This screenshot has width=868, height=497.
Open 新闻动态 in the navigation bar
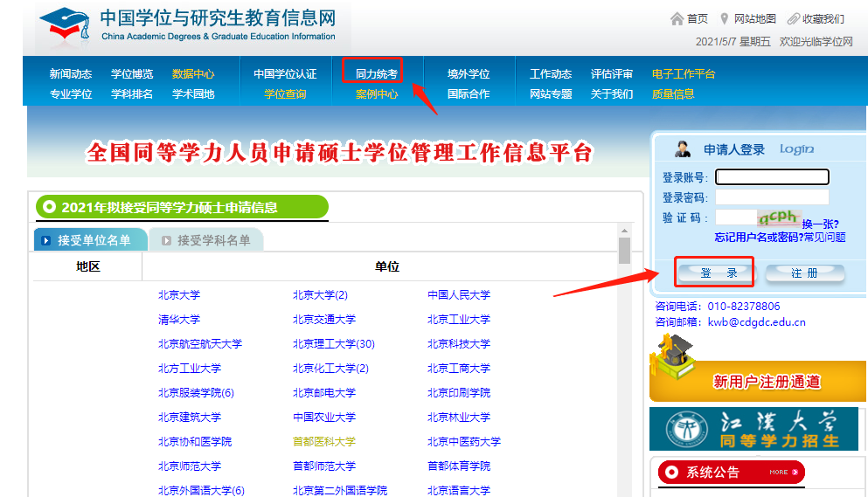click(x=70, y=74)
